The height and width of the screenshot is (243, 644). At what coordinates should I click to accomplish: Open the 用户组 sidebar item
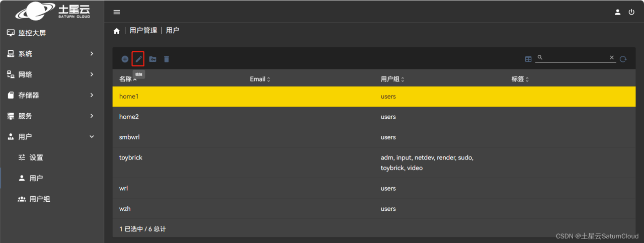[40, 199]
